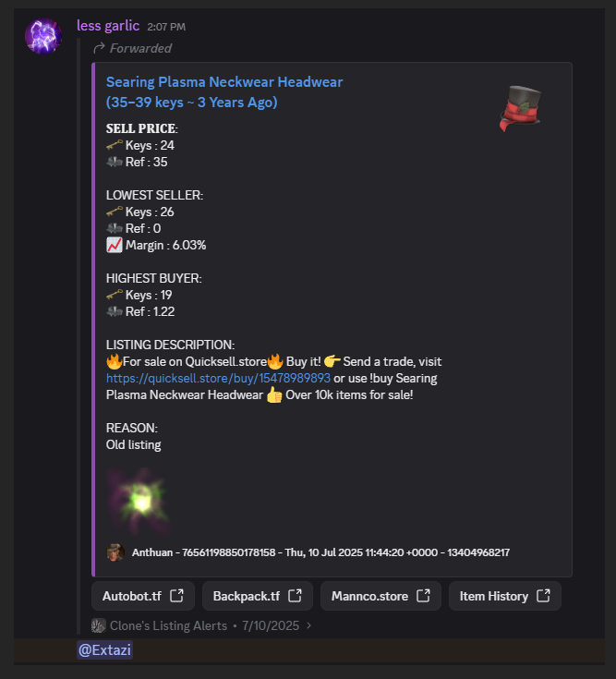
Task: Click the @Extazi mention
Action: [x=104, y=650]
